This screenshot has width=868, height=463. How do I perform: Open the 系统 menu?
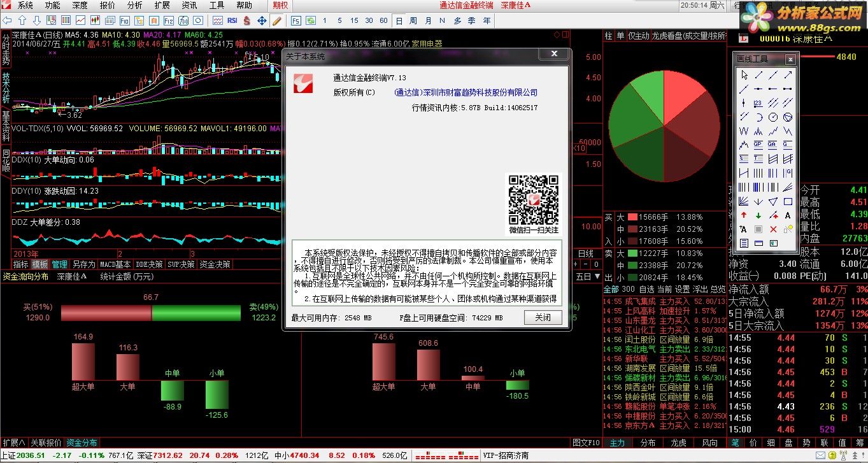25,5
